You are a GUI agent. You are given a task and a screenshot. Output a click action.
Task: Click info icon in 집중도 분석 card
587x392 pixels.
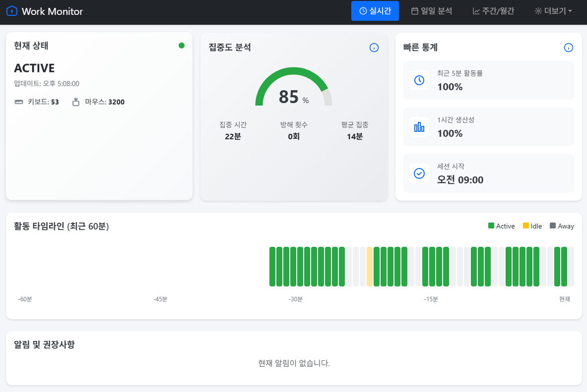tap(374, 48)
